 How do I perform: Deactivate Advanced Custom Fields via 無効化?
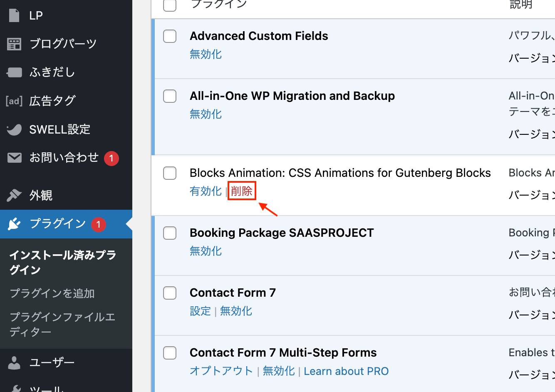coord(206,54)
